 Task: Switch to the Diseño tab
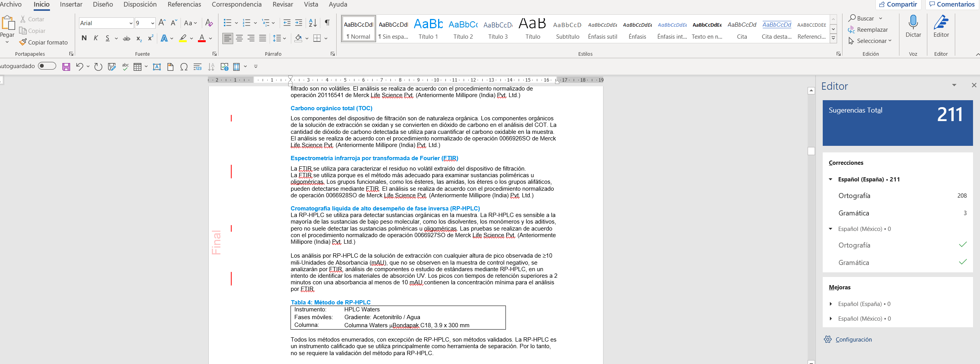[x=103, y=4]
